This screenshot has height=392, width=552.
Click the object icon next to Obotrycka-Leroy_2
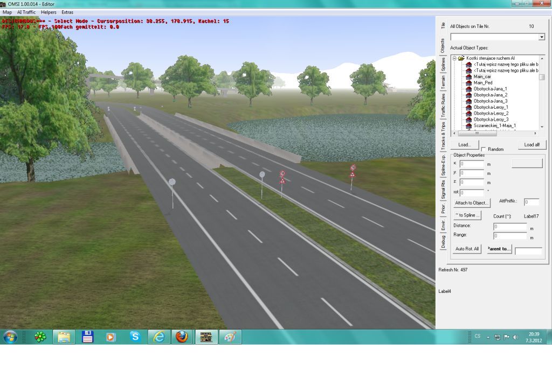tap(468, 114)
